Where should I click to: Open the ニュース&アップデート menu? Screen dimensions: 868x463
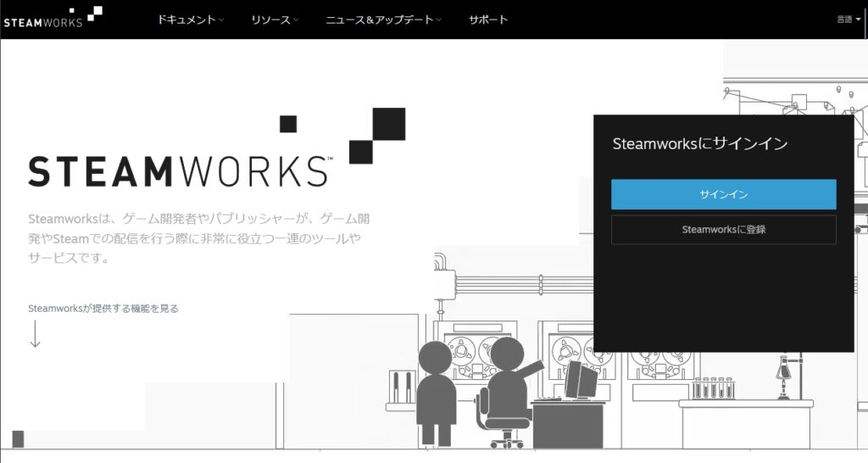(x=383, y=20)
